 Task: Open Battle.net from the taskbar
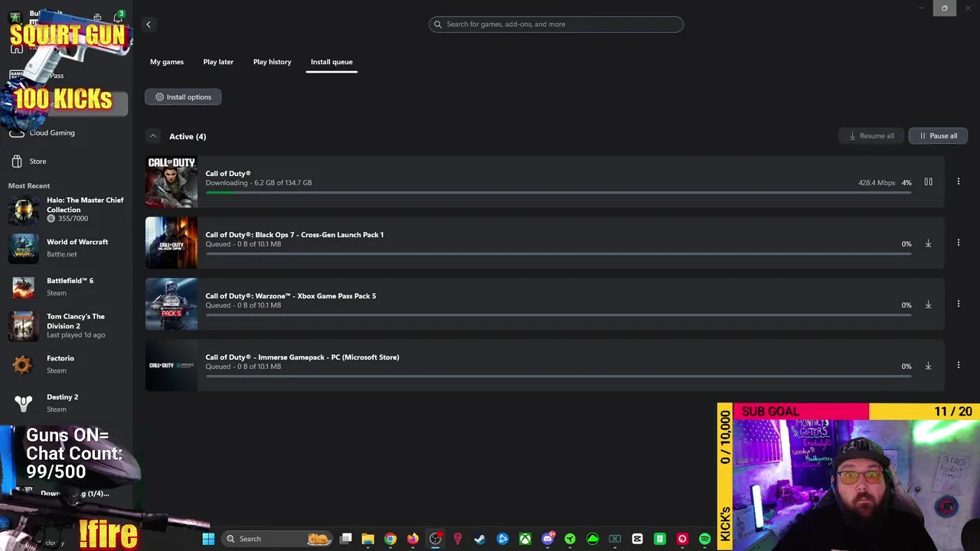(x=502, y=539)
